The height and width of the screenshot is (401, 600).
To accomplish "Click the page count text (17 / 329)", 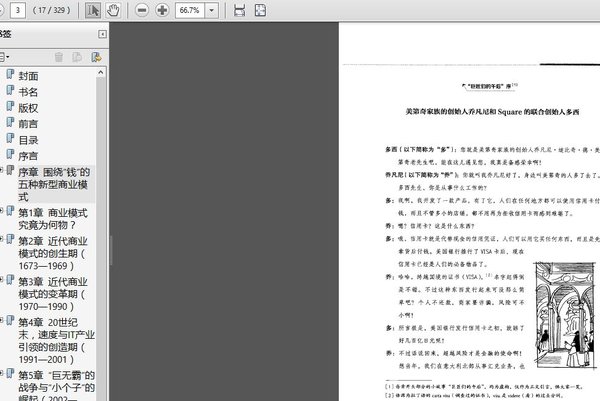I will pos(51,10).
